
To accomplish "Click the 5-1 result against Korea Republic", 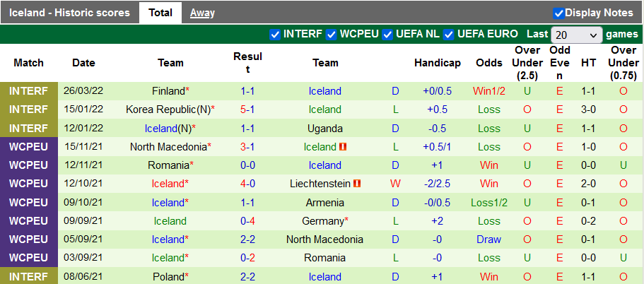I will [x=247, y=110].
